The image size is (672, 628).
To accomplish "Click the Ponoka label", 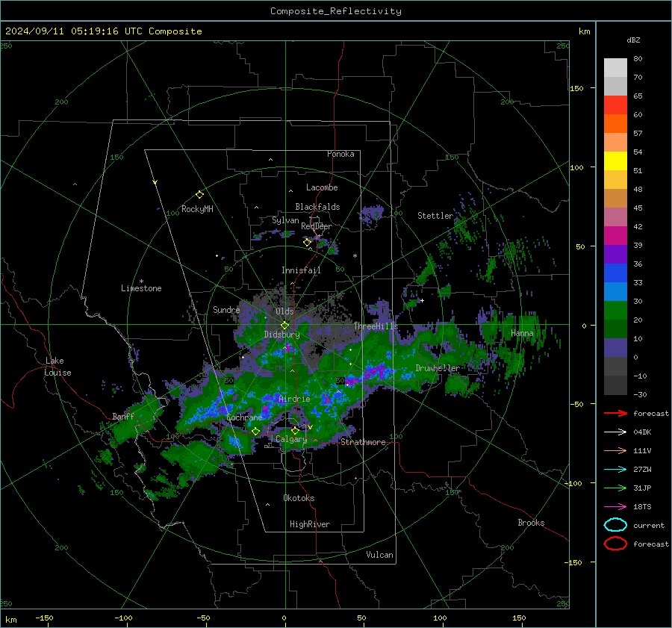I will click(x=340, y=154).
